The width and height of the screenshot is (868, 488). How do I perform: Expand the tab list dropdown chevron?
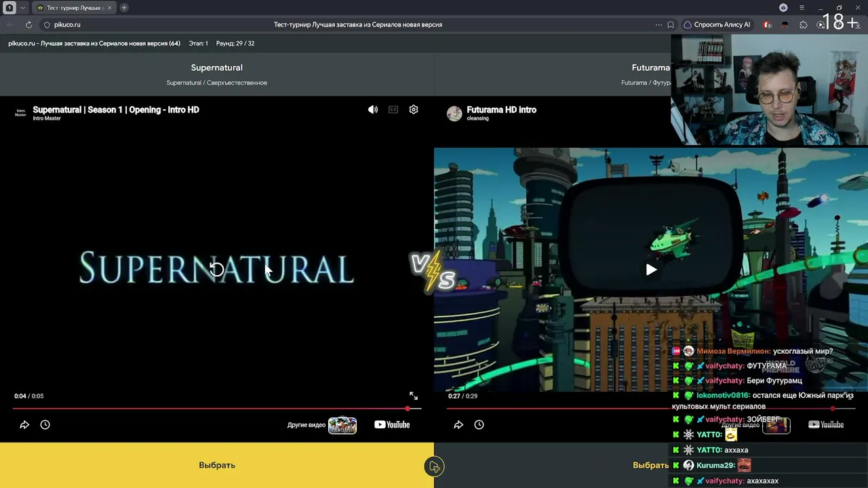(23, 7)
